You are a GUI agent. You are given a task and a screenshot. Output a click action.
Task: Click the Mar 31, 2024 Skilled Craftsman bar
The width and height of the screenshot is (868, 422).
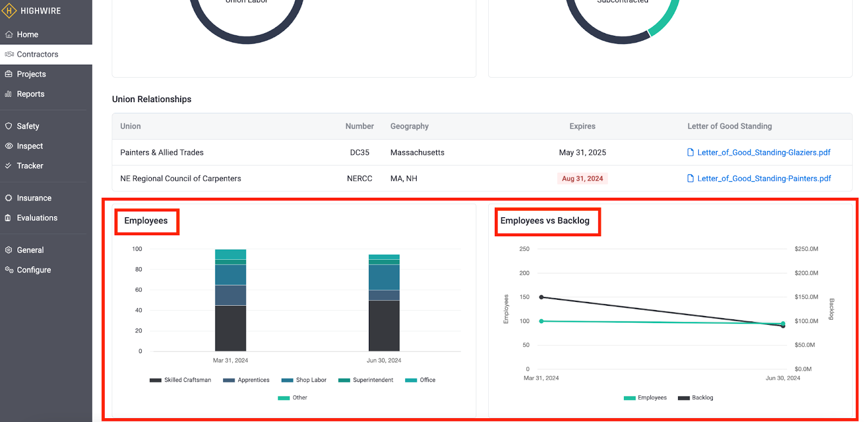(231, 328)
